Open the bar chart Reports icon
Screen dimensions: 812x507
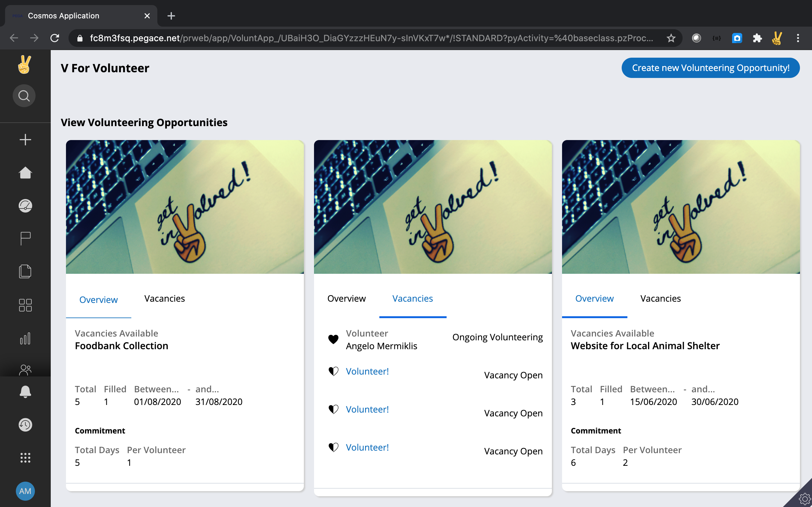pyautogui.click(x=25, y=338)
